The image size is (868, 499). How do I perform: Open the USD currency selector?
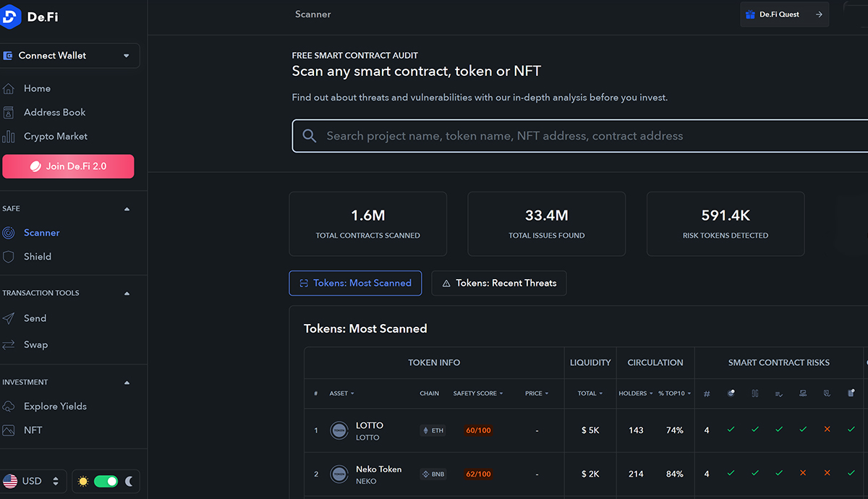(x=33, y=481)
